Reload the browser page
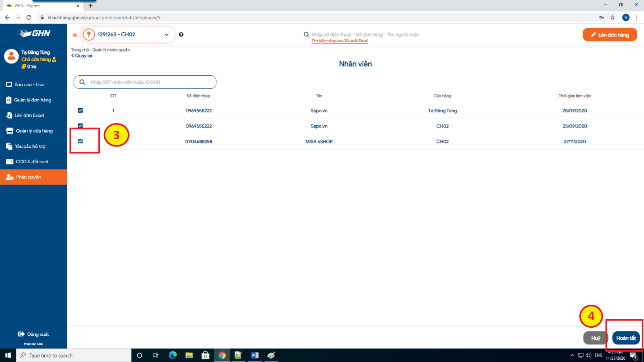This screenshot has width=644, height=362. pos(29,18)
